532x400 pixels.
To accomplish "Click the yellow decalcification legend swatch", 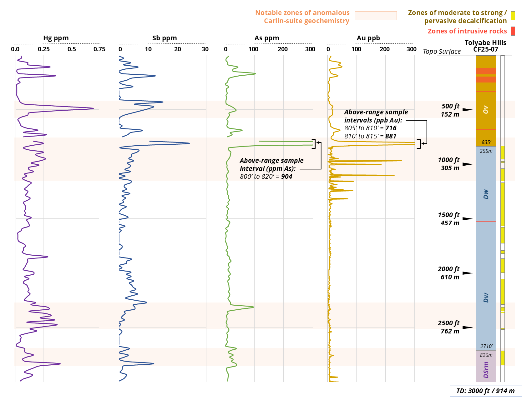I will point(513,16).
